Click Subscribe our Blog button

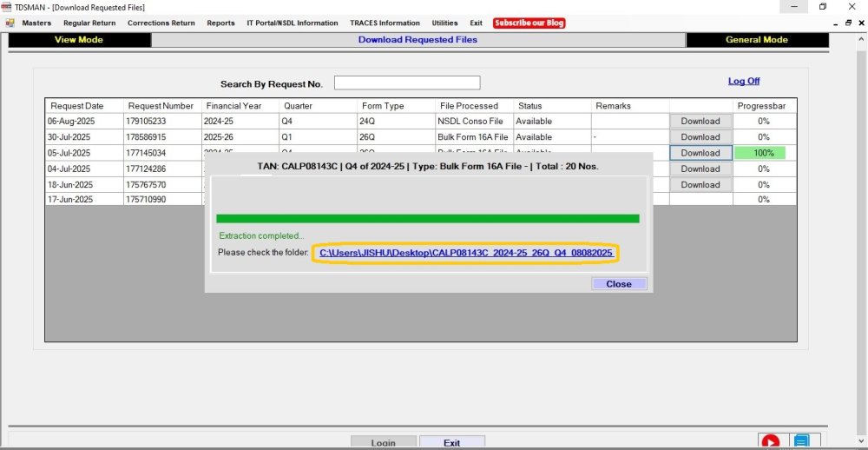(529, 23)
